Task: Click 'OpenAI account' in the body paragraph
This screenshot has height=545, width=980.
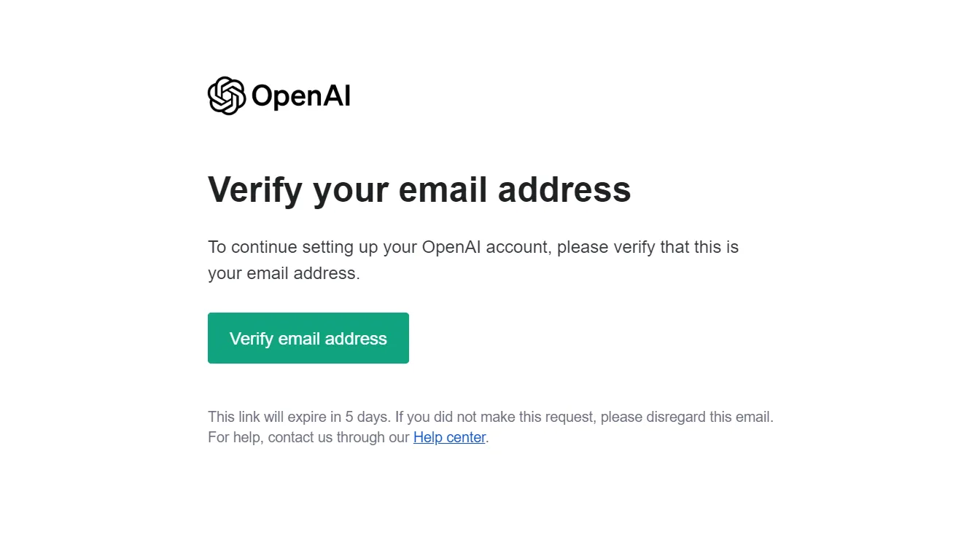Action: pyautogui.click(x=487, y=247)
